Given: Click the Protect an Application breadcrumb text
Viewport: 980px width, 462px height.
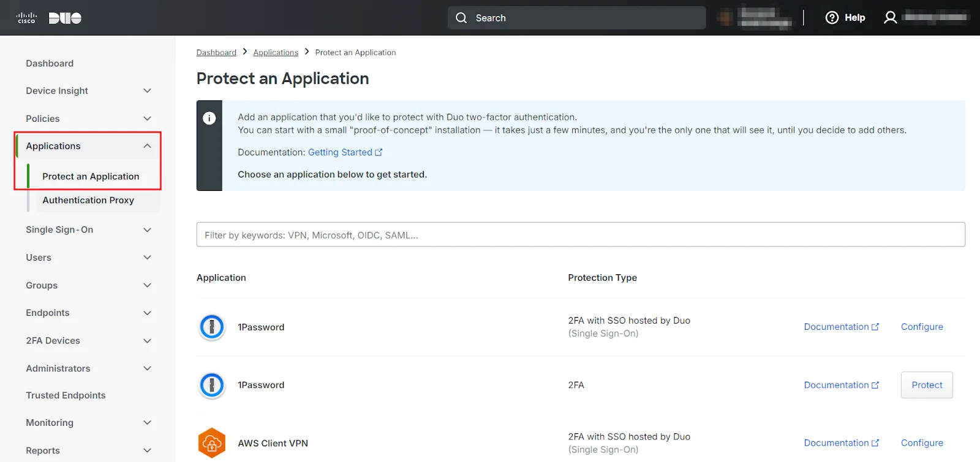Looking at the screenshot, I should [x=355, y=53].
